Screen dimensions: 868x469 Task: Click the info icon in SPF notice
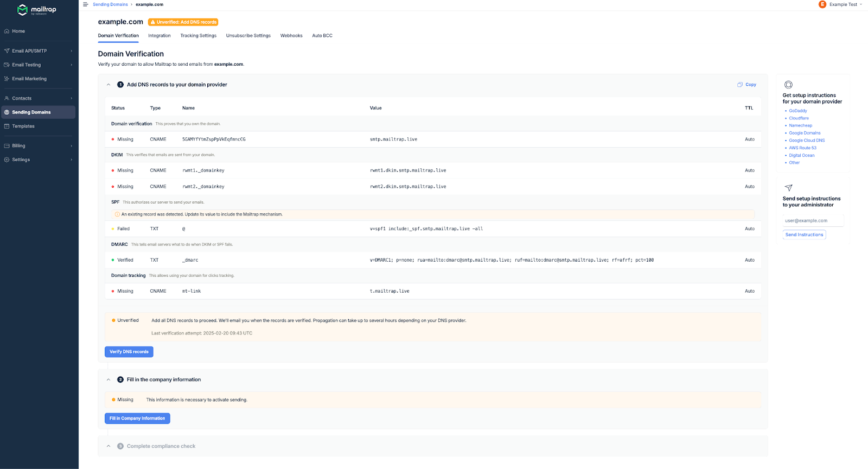(x=117, y=214)
